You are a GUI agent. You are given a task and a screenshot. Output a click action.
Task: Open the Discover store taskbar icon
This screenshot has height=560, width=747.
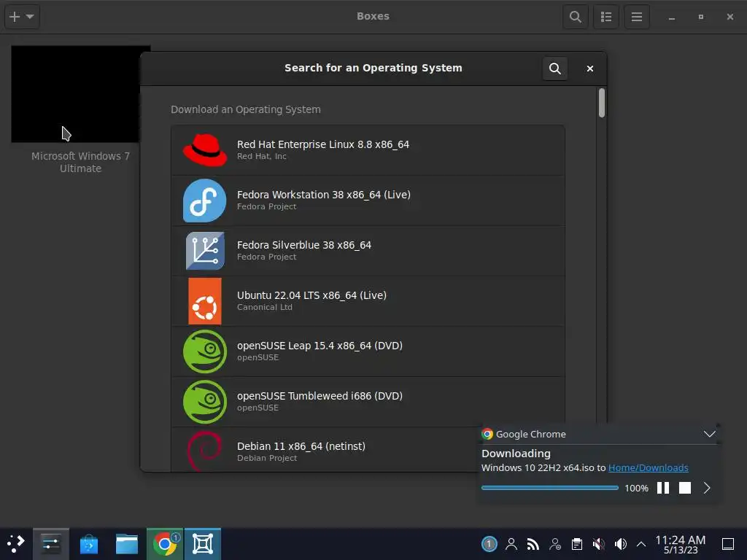pos(88,544)
